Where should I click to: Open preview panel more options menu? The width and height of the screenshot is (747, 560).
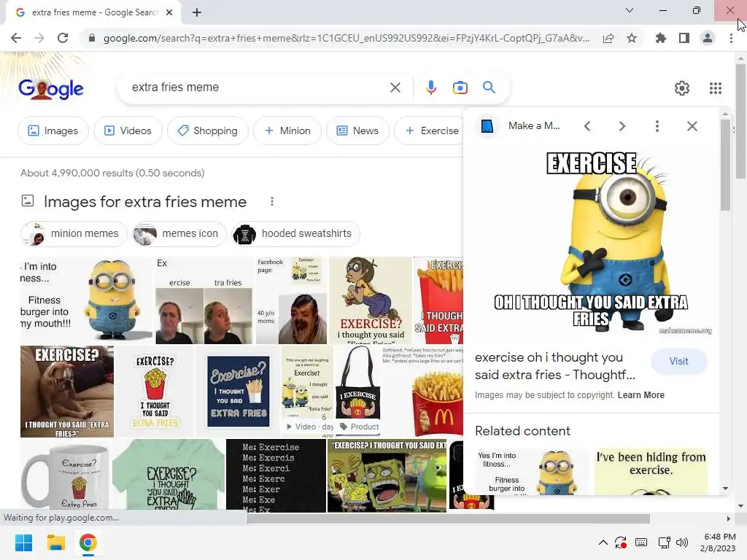point(657,126)
